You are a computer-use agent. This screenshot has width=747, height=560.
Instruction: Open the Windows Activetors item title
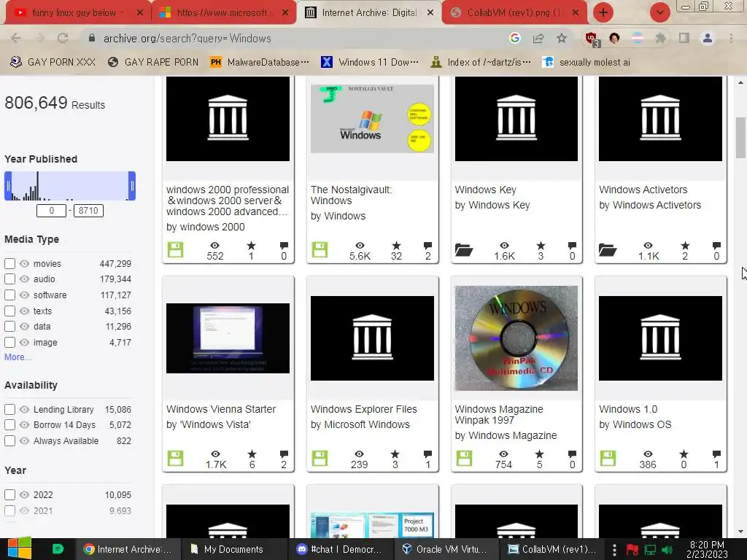pos(643,190)
